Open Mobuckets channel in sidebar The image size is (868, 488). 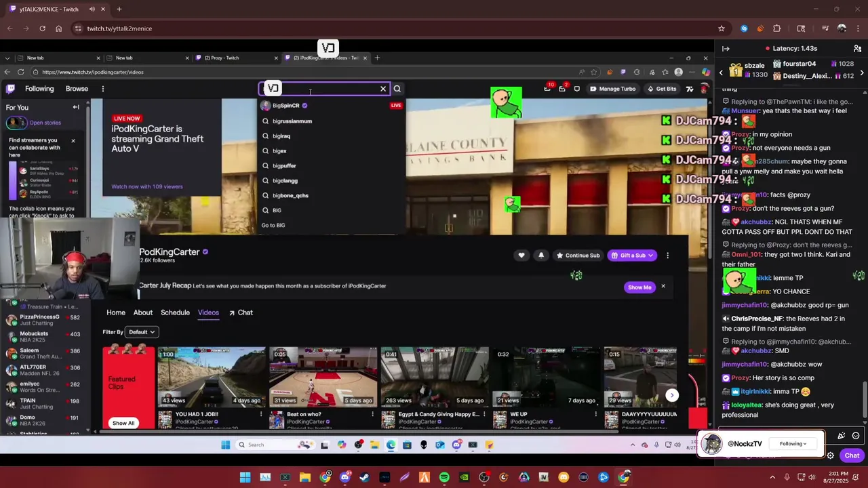coord(43,337)
